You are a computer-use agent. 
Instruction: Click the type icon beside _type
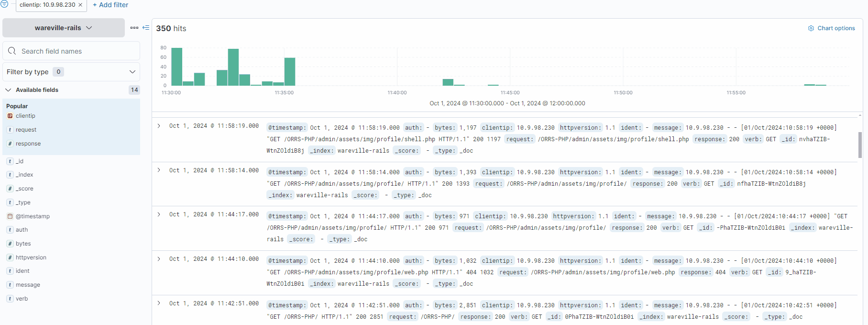point(10,202)
